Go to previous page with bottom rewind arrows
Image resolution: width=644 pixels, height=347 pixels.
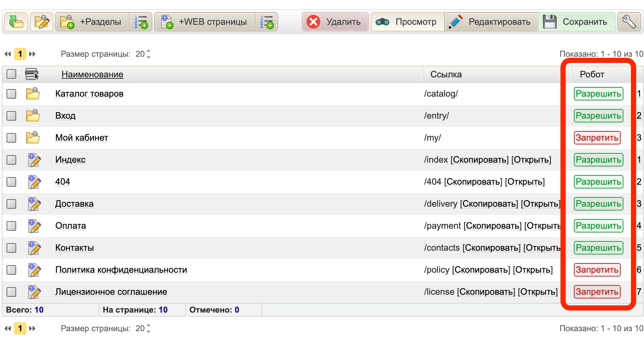[8, 328]
